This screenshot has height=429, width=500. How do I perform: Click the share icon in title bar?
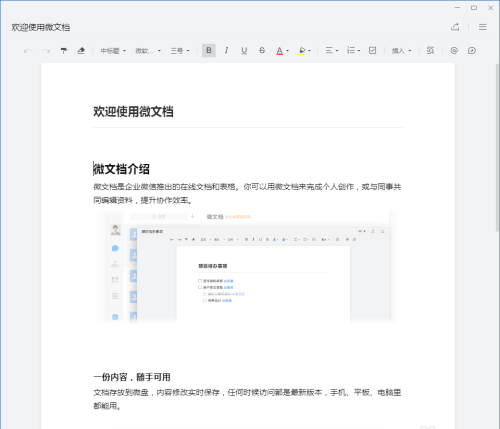pyautogui.click(x=455, y=27)
